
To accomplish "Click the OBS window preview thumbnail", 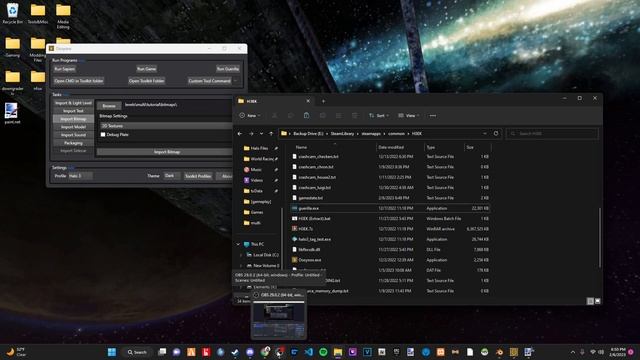I will click(279, 320).
